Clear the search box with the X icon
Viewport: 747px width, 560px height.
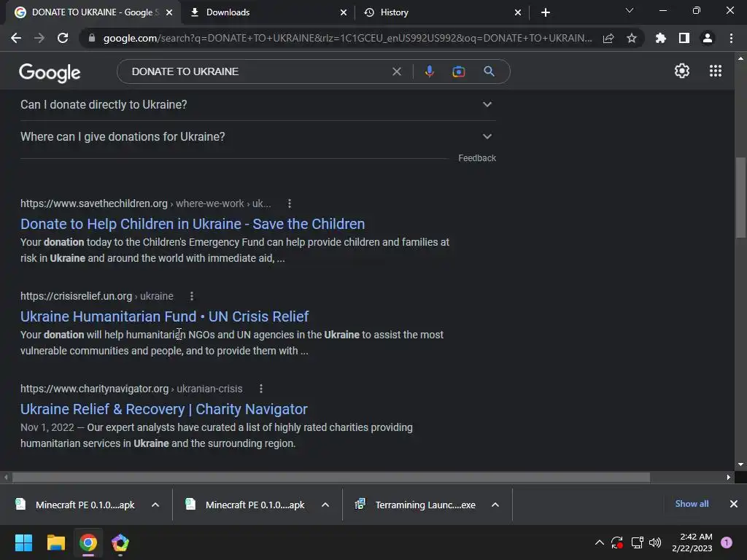click(396, 71)
